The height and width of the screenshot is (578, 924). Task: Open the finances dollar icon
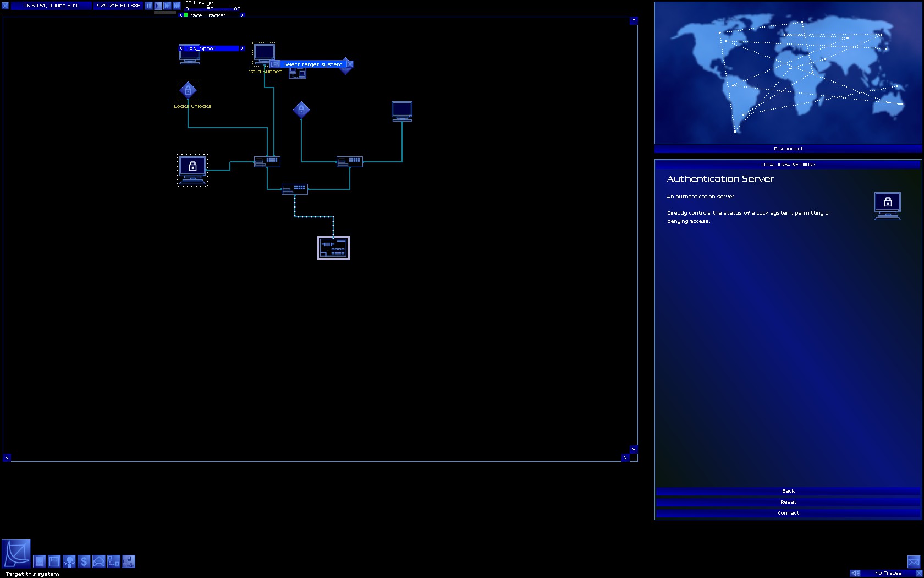(x=84, y=561)
